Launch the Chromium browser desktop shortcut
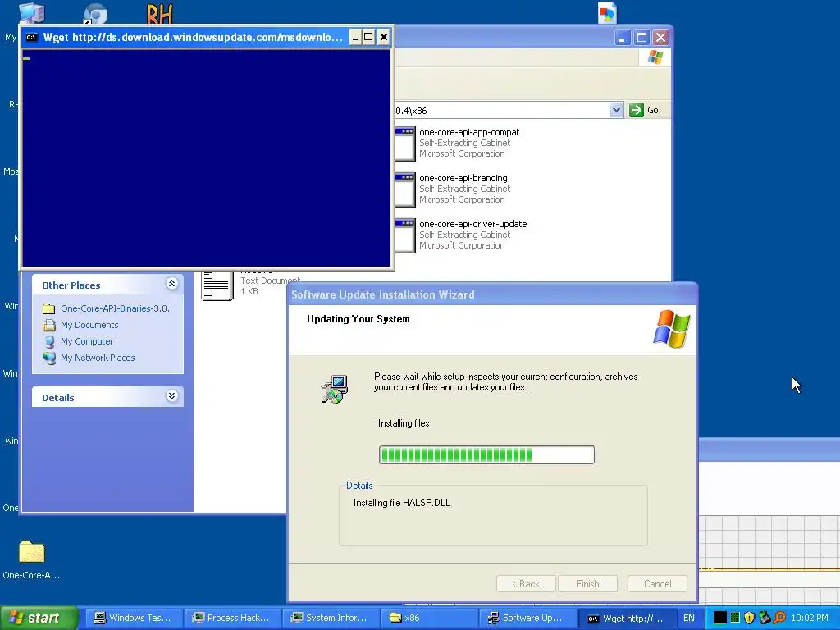 tap(95, 13)
